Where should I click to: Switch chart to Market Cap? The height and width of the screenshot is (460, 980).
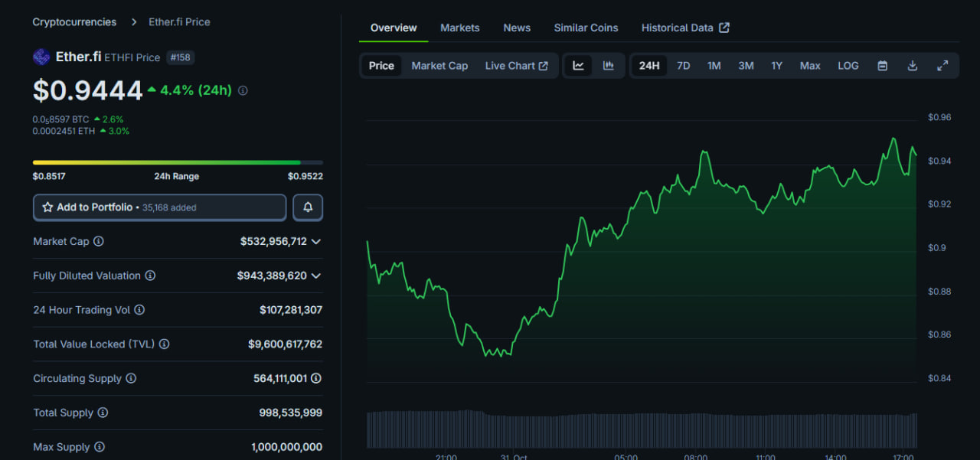pos(439,66)
